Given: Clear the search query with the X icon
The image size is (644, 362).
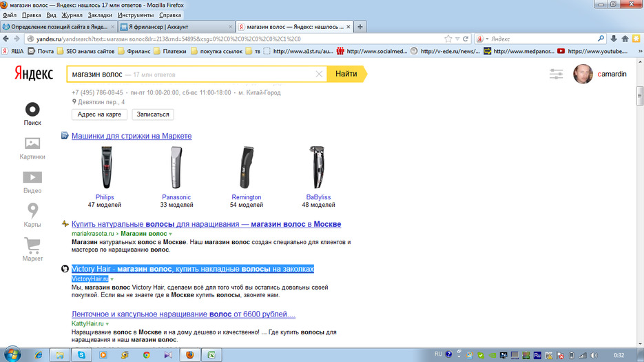Looking at the screenshot, I should (319, 74).
